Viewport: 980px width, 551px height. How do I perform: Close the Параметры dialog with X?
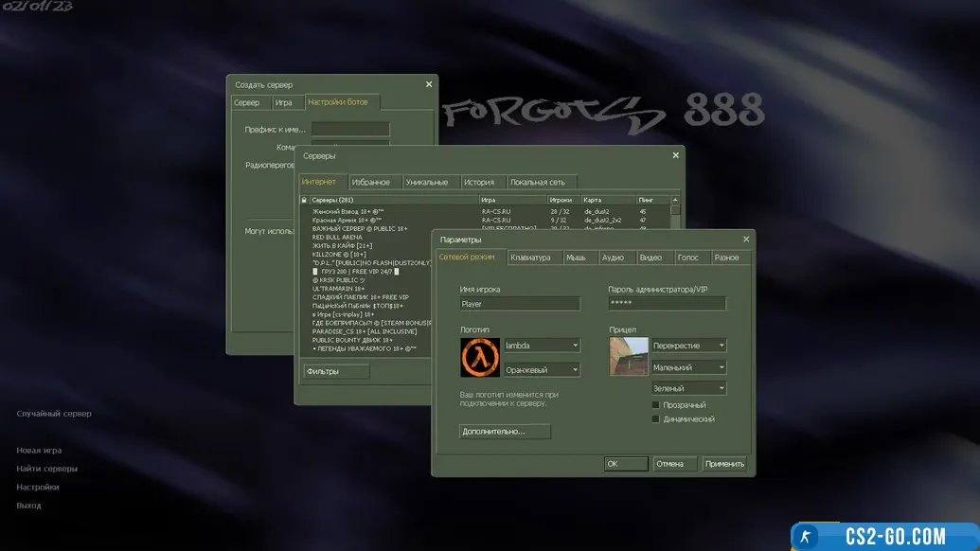coord(745,240)
